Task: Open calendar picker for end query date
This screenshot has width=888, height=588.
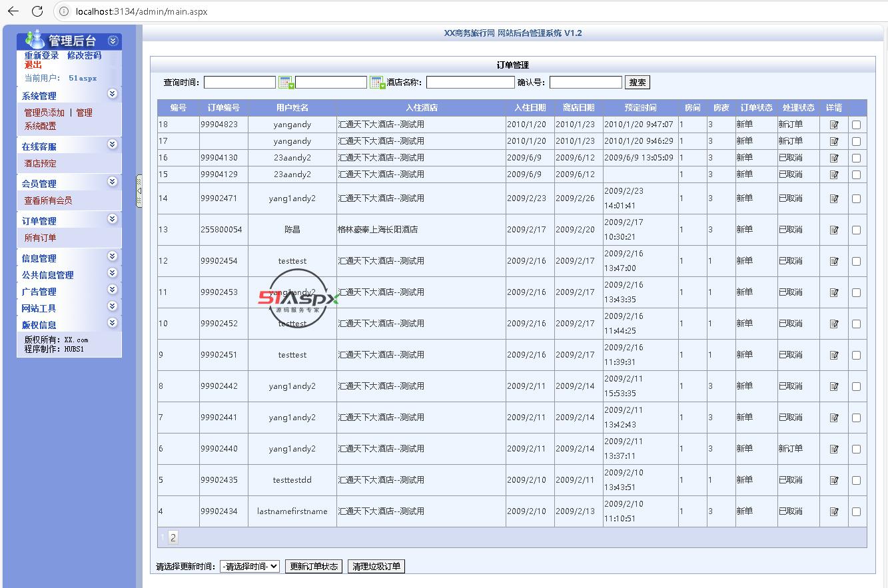Action: tap(378, 83)
